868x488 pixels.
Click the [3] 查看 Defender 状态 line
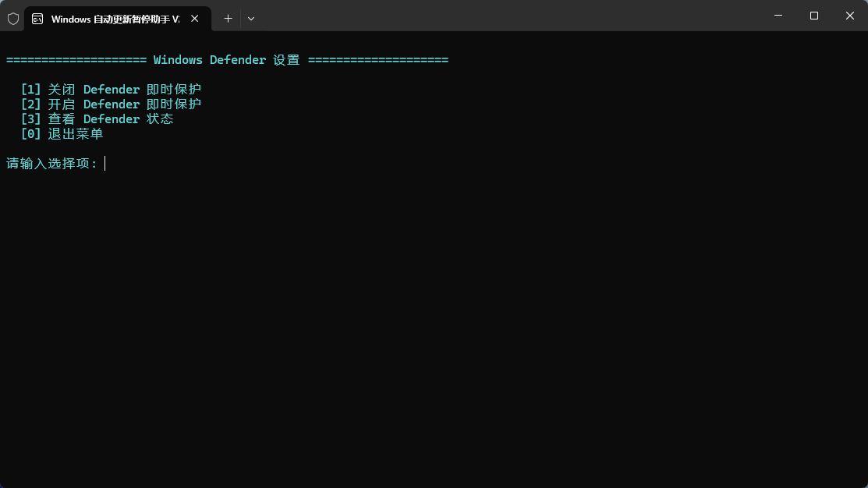click(x=97, y=119)
